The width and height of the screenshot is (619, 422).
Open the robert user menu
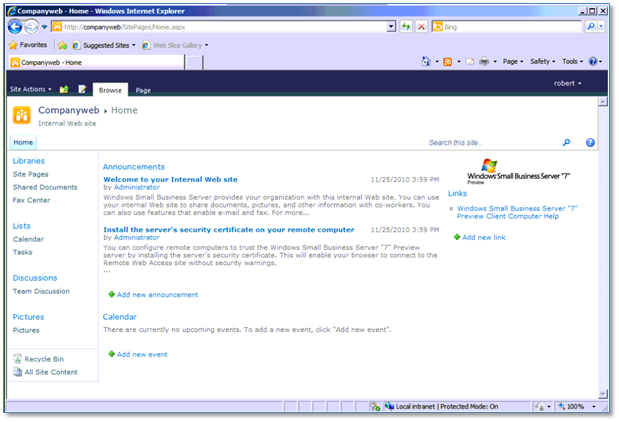pos(567,84)
